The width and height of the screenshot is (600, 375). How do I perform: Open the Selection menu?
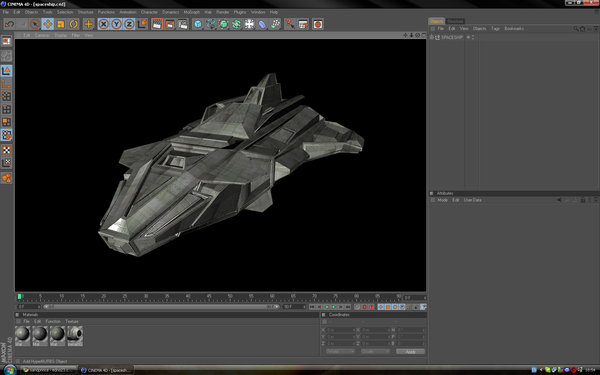(65, 12)
